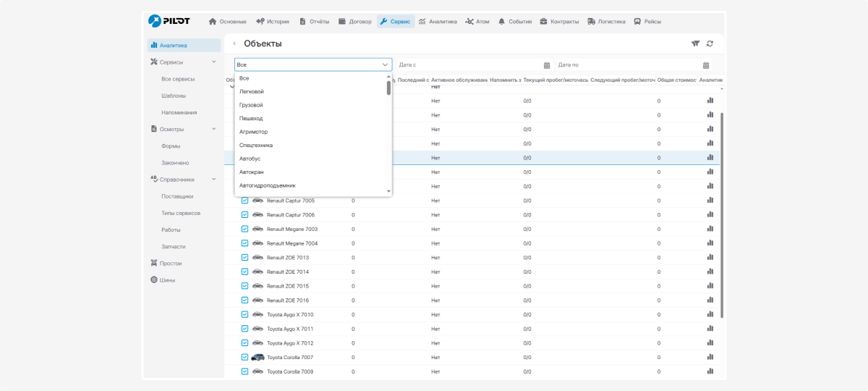Click the PILOT logo

click(169, 21)
